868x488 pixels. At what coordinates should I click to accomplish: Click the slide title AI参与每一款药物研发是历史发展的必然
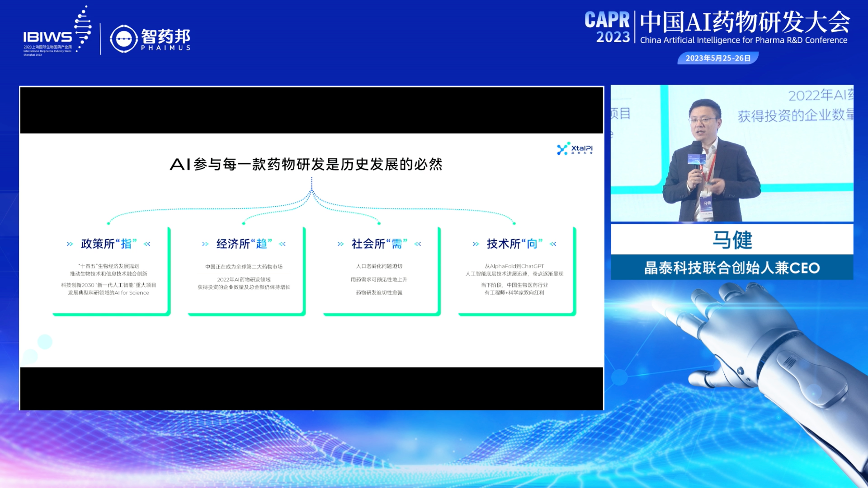coord(306,164)
